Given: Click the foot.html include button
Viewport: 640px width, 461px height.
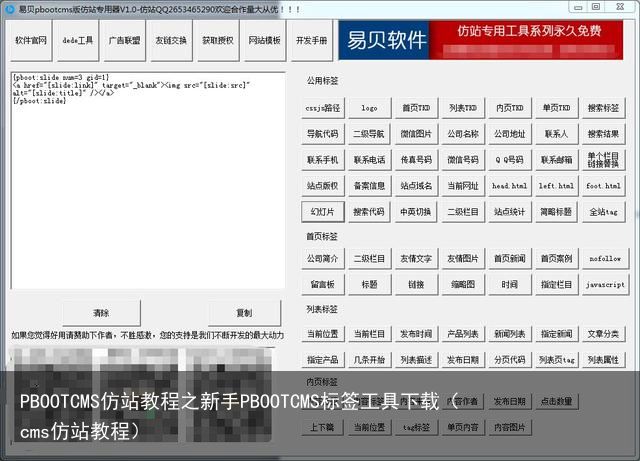Looking at the screenshot, I should (x=603, y=186).
